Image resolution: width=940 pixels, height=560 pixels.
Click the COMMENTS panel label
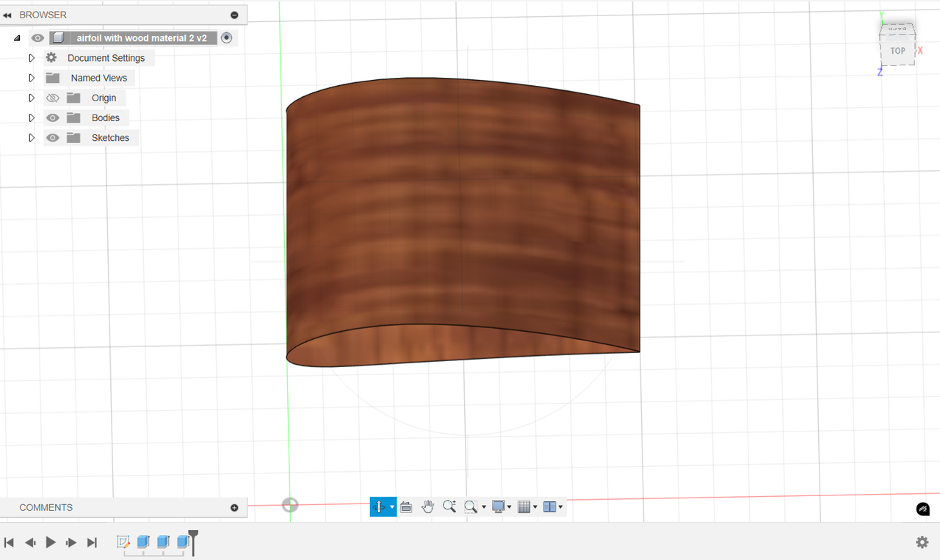[46, 507]
